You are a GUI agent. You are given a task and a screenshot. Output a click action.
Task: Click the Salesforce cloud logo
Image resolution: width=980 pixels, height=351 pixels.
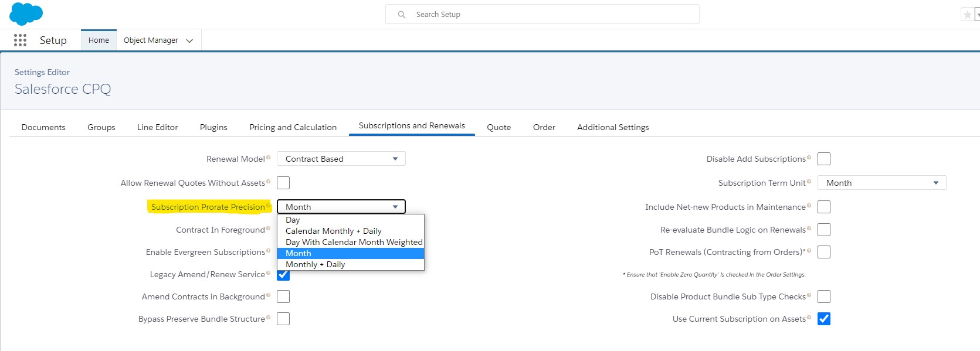(x=26, y=13)
